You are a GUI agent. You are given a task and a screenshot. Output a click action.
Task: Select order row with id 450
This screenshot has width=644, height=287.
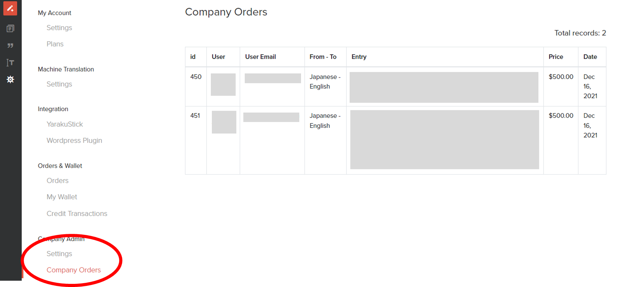coord(395,87)
